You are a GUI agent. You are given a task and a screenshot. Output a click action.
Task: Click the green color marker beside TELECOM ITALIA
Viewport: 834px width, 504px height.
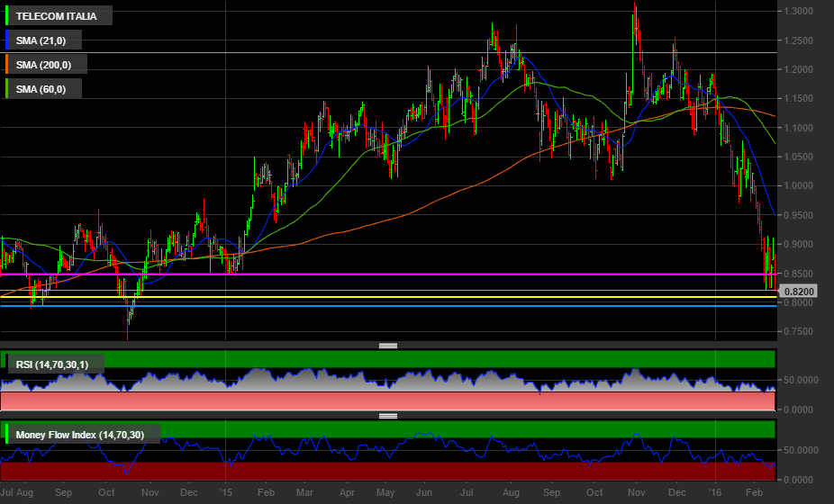(6, 16)
